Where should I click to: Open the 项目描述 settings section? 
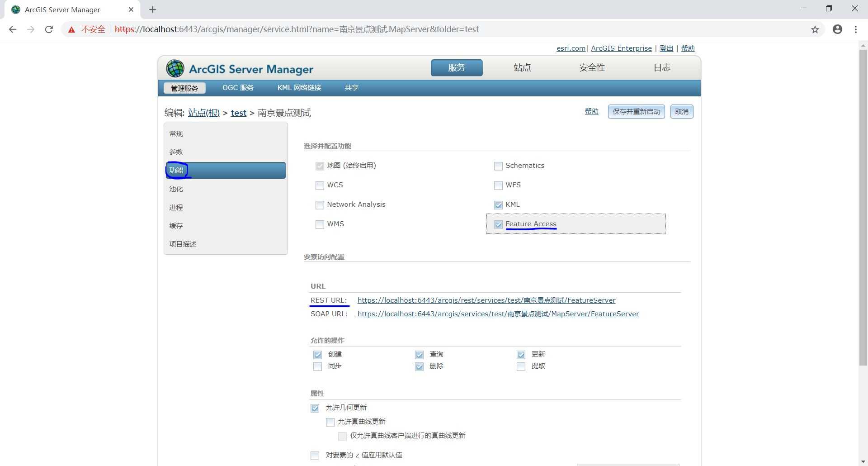226,244
